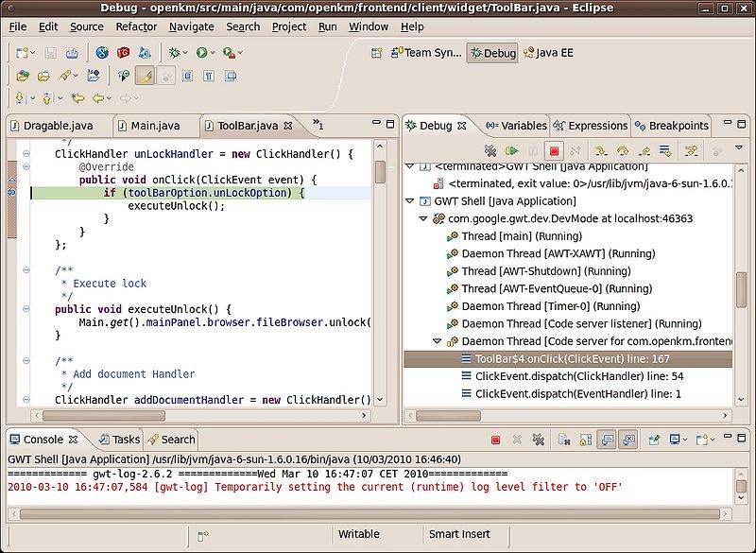Switch to Team Synchronizing perspective
Screen dimensions: 756x553
pos(426,53)
